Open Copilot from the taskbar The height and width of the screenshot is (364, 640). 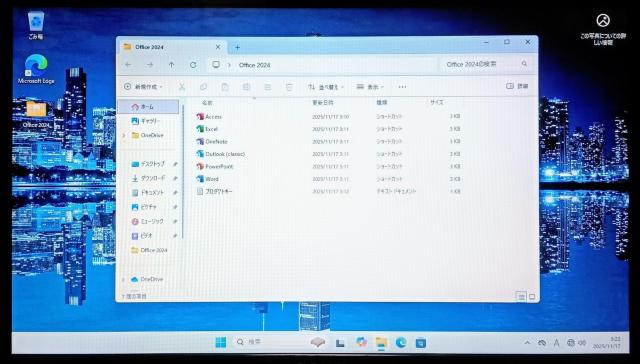pyautogui.click(x=361, y=342)
